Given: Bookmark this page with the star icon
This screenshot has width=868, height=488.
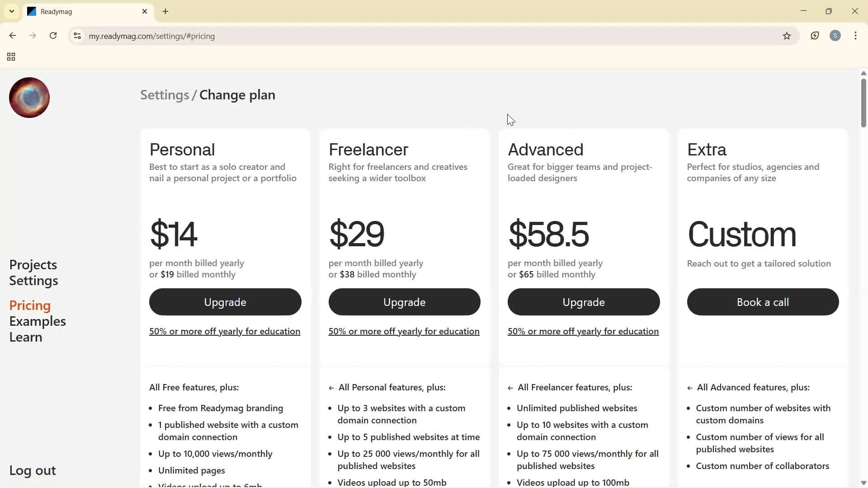Looking at the screenshot, I should click(x=787, y=36).
